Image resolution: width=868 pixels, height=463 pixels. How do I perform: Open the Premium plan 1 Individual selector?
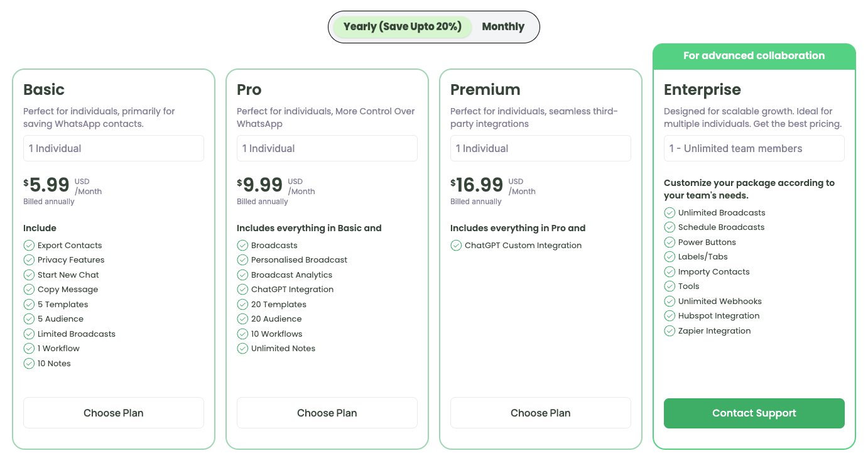pyautogui.click(x=541, y=148)
